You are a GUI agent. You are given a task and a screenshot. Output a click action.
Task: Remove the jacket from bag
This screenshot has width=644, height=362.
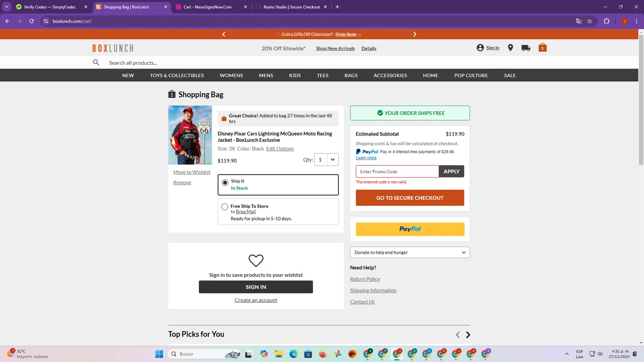point(182,183)
